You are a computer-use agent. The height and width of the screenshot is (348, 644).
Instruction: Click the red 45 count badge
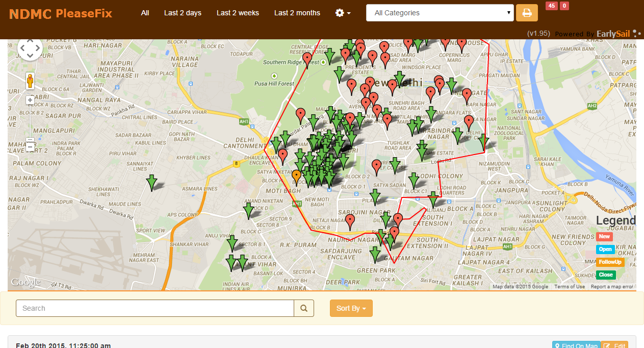point(551,6)
